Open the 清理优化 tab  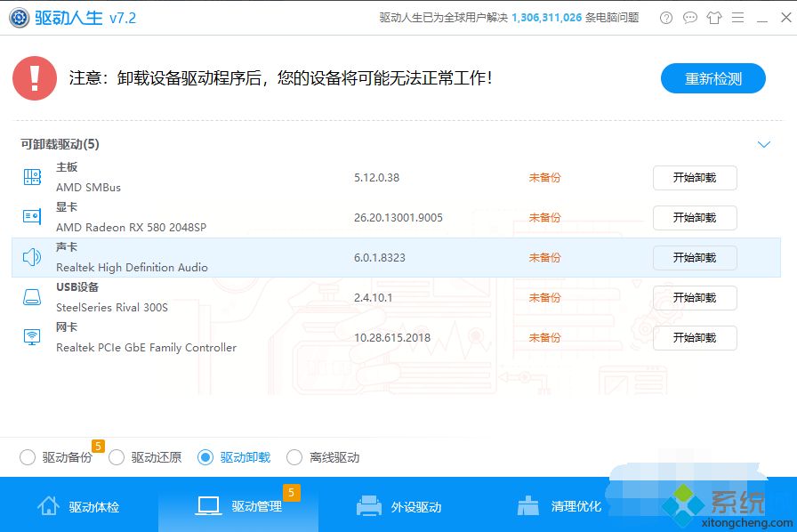559,506
